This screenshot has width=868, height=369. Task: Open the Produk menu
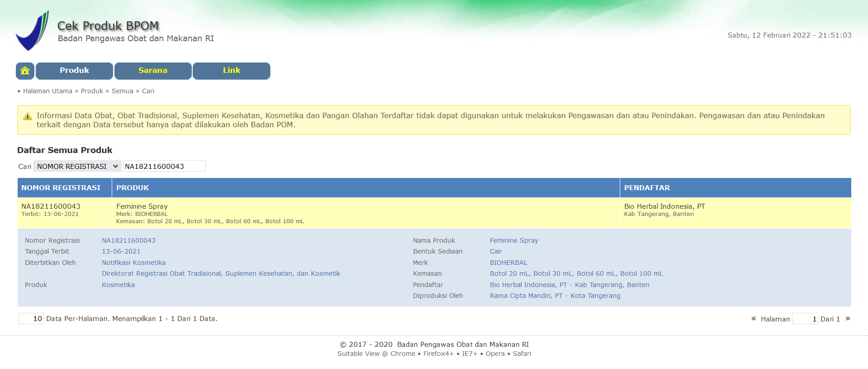pos(74,71)
